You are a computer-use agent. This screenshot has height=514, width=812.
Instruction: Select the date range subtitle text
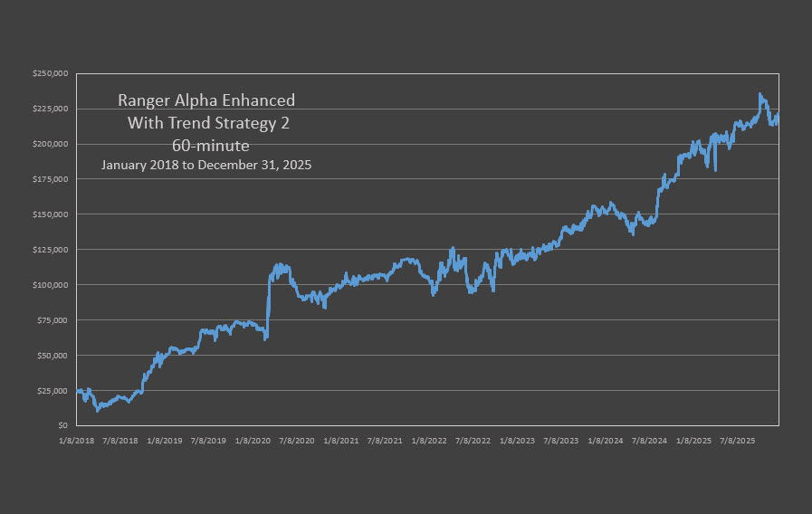coord(206,166)
